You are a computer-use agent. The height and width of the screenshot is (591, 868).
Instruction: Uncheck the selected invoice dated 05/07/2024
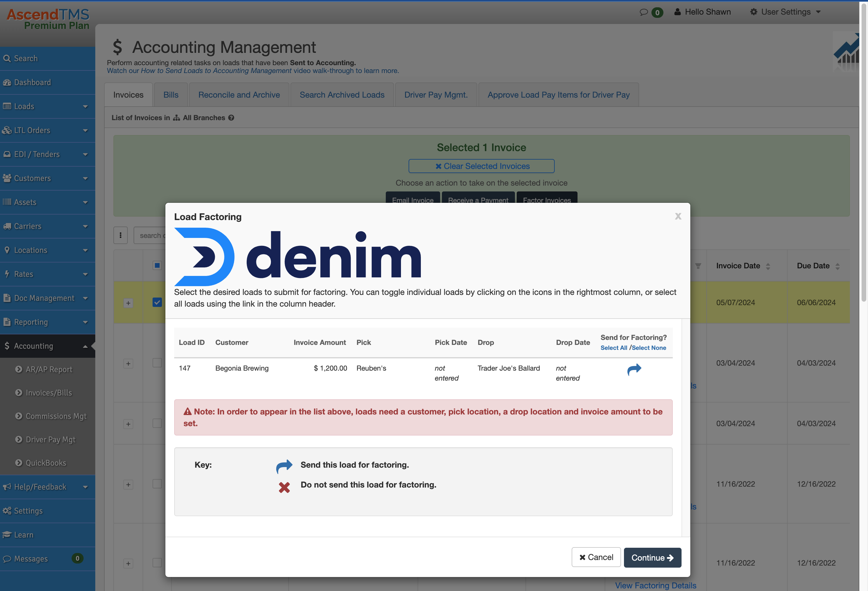click(157, 302)
